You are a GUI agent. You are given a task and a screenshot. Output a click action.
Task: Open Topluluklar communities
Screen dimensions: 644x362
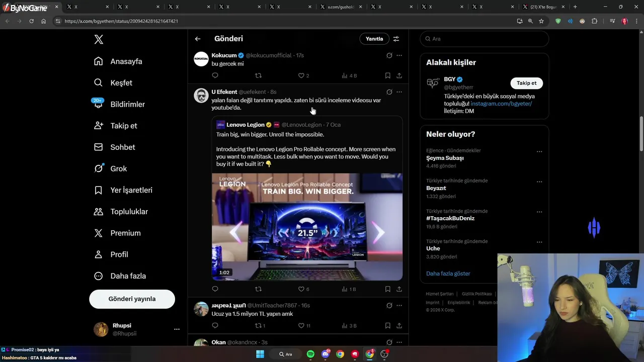pyautogui.click(x=121, y=212)
